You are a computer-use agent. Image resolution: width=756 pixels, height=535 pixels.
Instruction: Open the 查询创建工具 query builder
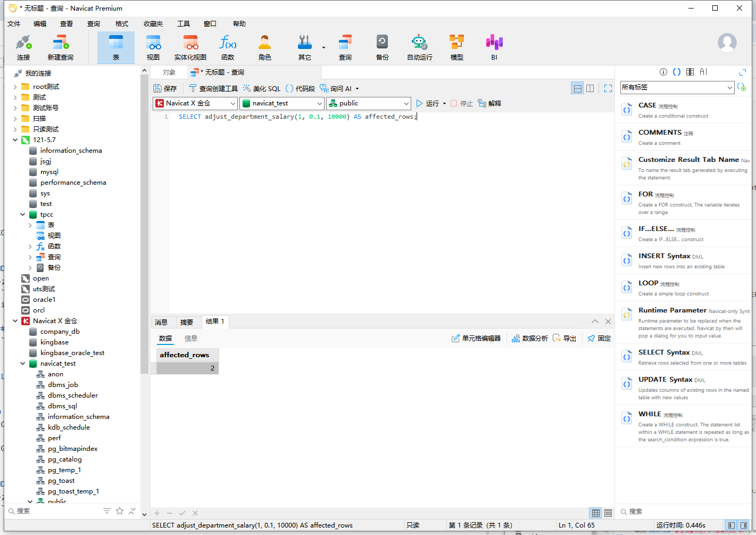click(x=213, y=88)
